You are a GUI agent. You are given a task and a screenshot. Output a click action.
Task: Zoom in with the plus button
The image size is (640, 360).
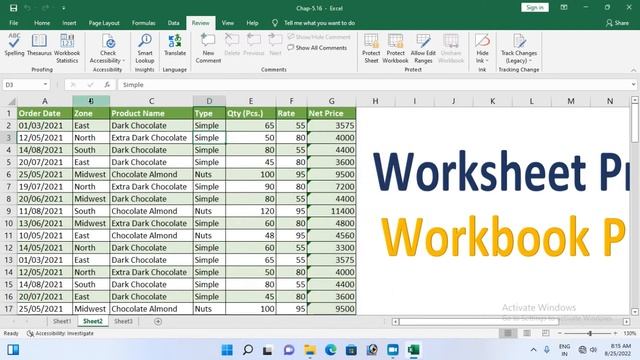(616, 333)
